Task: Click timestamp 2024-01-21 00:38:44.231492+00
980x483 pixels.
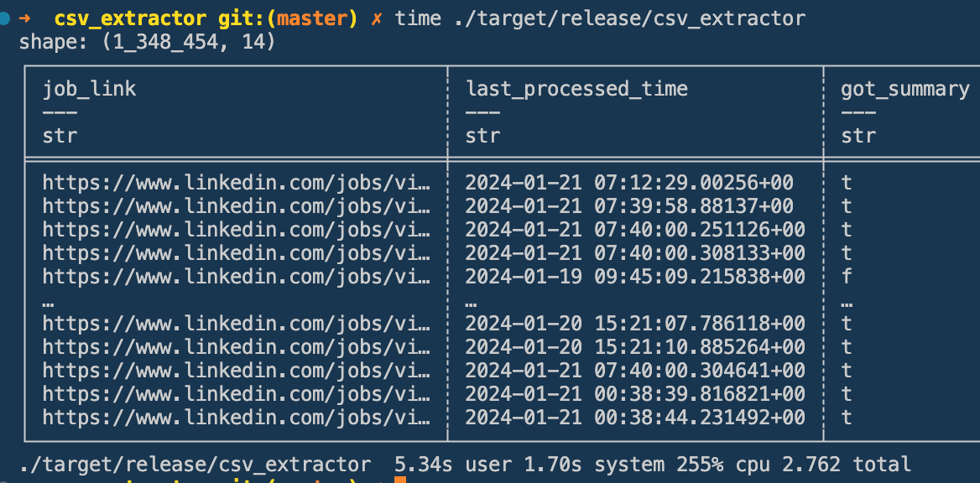Action: [x=634, y=417]
